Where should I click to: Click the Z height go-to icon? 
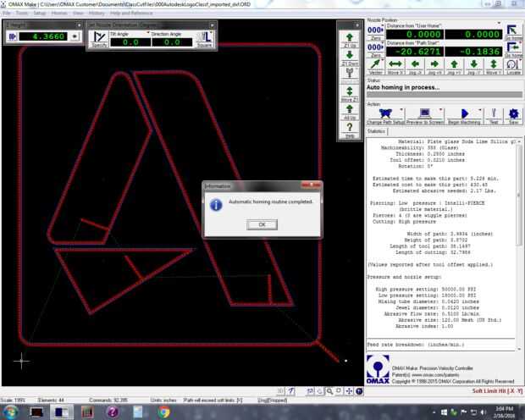tap(13, 36)
